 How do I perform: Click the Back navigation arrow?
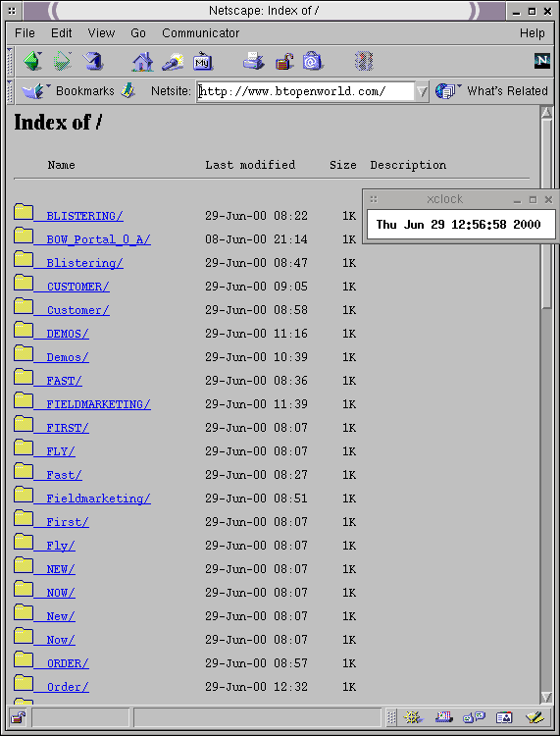(32, 61)
